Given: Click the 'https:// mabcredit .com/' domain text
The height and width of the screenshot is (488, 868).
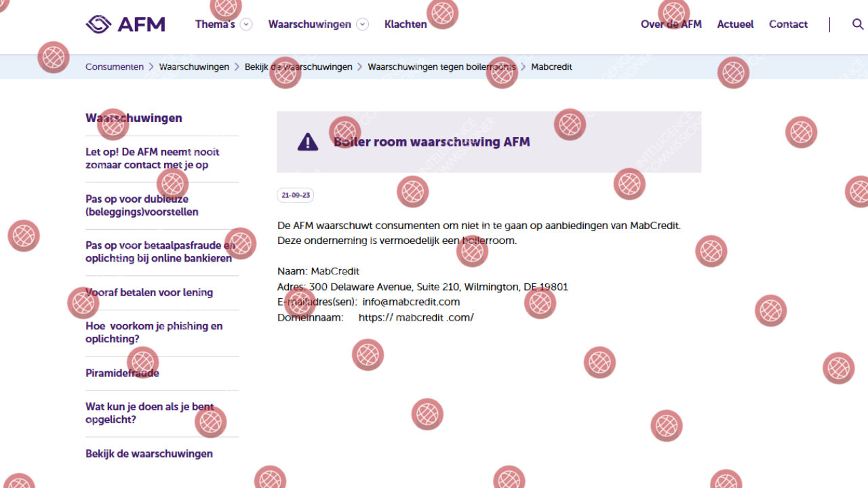Looking at the screenshot, I should pos(416,317).
